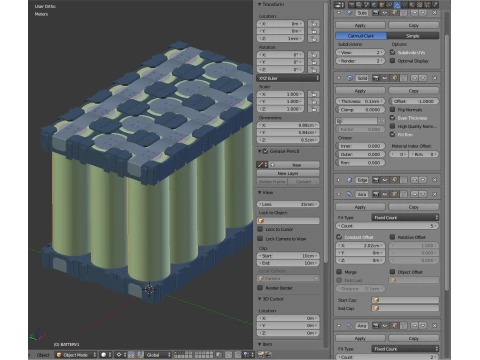Remove the Solidify modifier with its X
This screenshot has height=360, width=480.
tap(434, 78)
